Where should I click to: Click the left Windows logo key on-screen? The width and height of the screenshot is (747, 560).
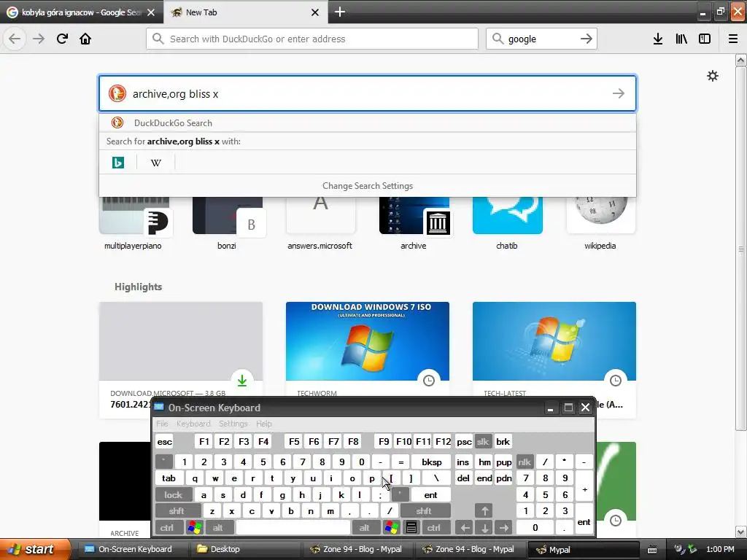click(x=195, y=528)
